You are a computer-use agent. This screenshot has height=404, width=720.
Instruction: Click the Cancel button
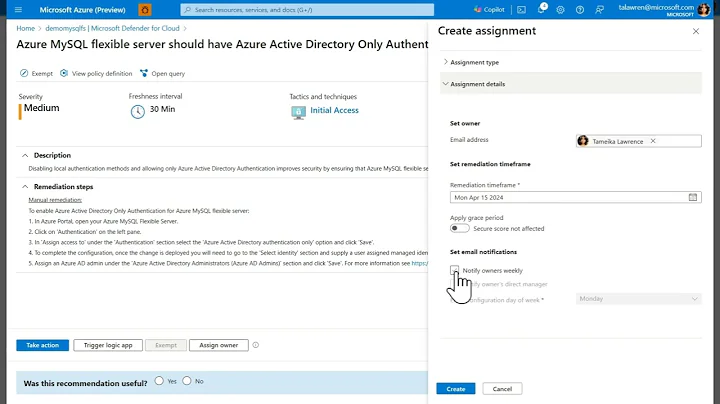502,389
